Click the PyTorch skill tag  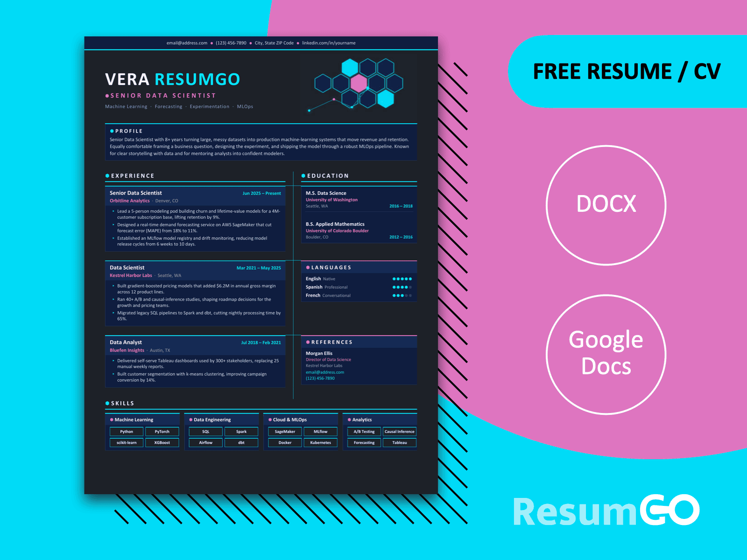pyautogui.click(x=162, y=432)
